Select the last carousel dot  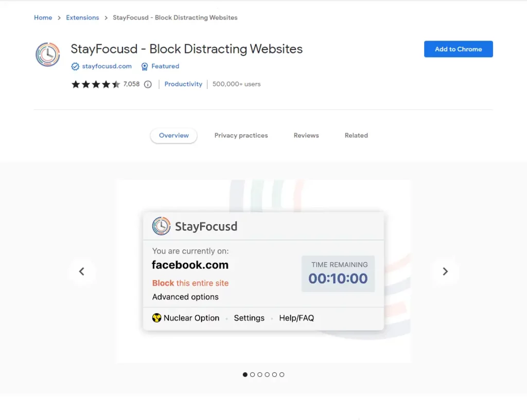(x=282, y=375)
